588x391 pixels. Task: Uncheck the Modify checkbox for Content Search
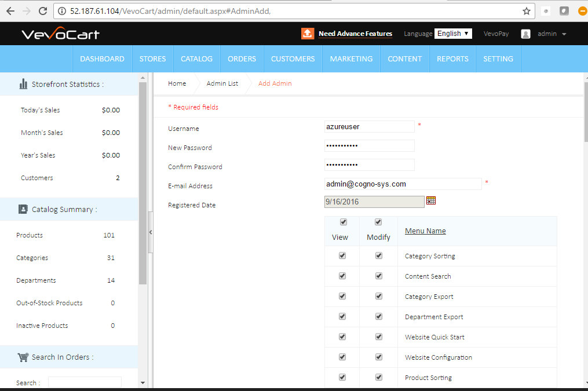[x=379, y=276]
